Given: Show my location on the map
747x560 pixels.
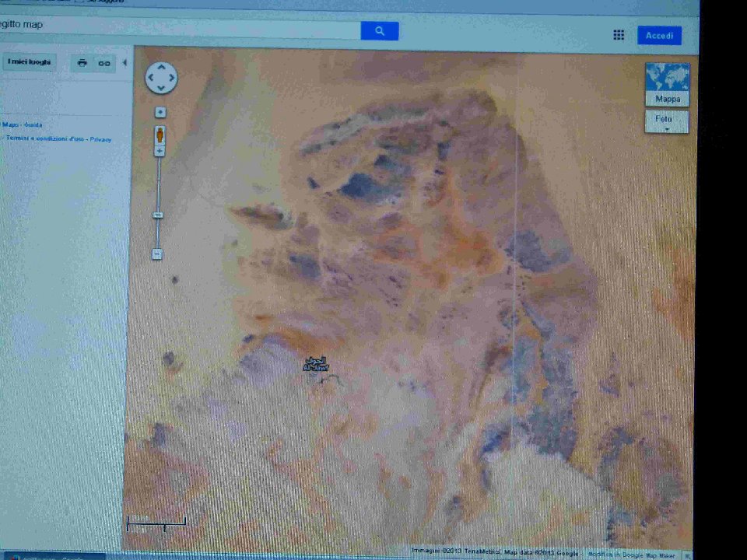Looking at the screenshot, I should 160,112.
